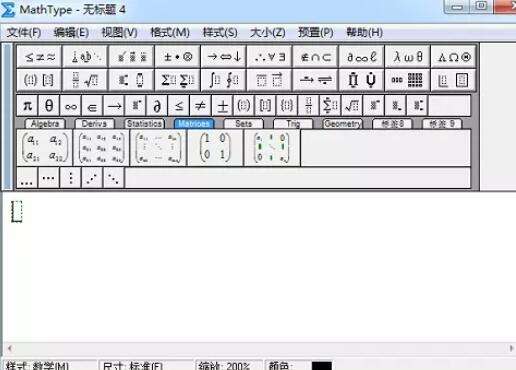Insert the theta symbol from small bar
This screenshot has width=516, height=370.
pyautogui.click(x=49, y=106)
